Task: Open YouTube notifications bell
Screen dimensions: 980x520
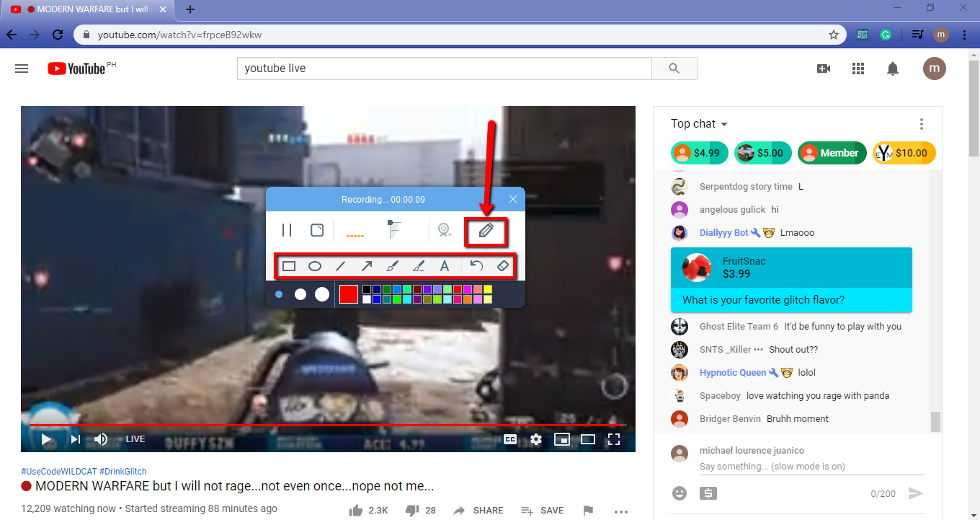Action: [x=893, y=69]
